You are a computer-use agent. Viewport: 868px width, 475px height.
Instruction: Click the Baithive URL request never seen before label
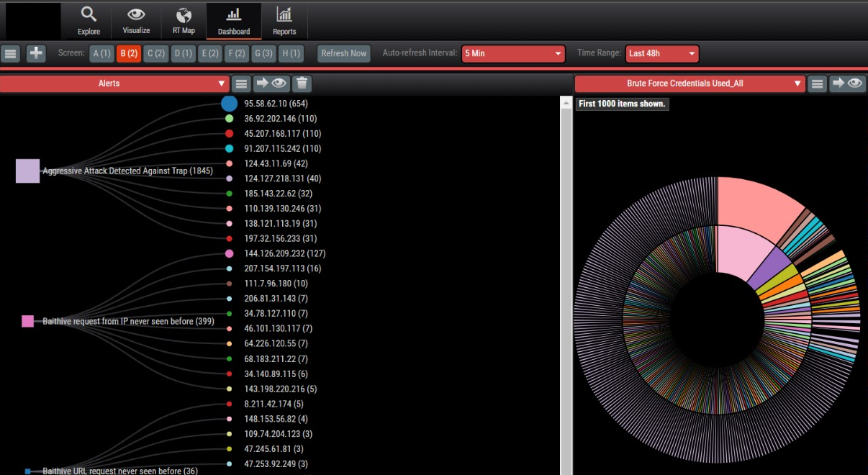(120, 471)
